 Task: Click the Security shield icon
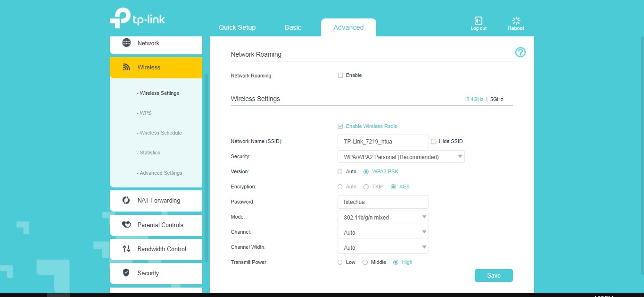[126, 273]
